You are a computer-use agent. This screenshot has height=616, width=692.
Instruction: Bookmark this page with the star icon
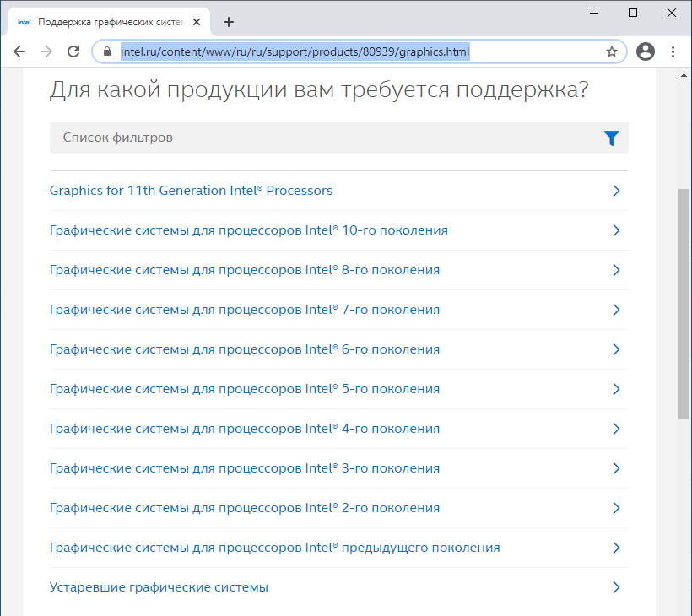click(612, 51)
